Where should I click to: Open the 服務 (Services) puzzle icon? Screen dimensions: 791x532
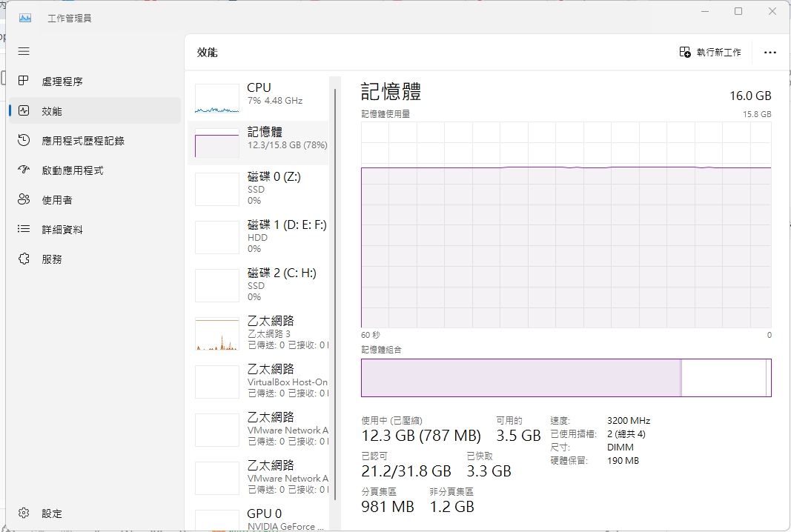pyautogui.click(x=24, y=259)
